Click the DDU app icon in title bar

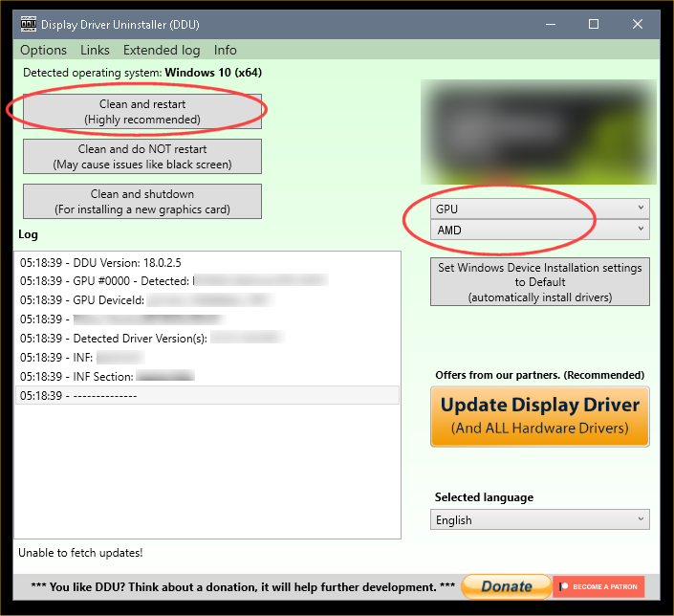coord(29,24)
